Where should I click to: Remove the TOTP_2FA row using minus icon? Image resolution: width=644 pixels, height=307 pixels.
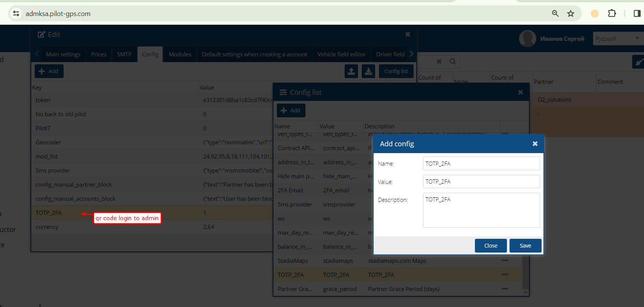point(505,275)
